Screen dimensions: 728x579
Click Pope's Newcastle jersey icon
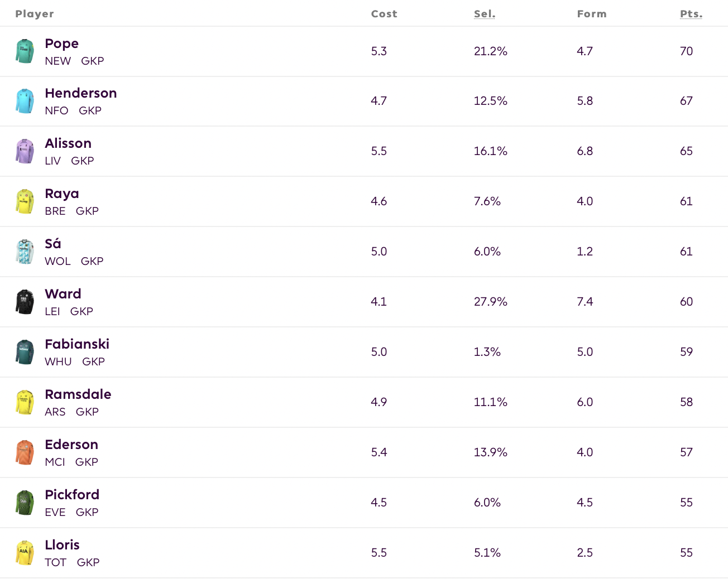[x=25, y=51]
